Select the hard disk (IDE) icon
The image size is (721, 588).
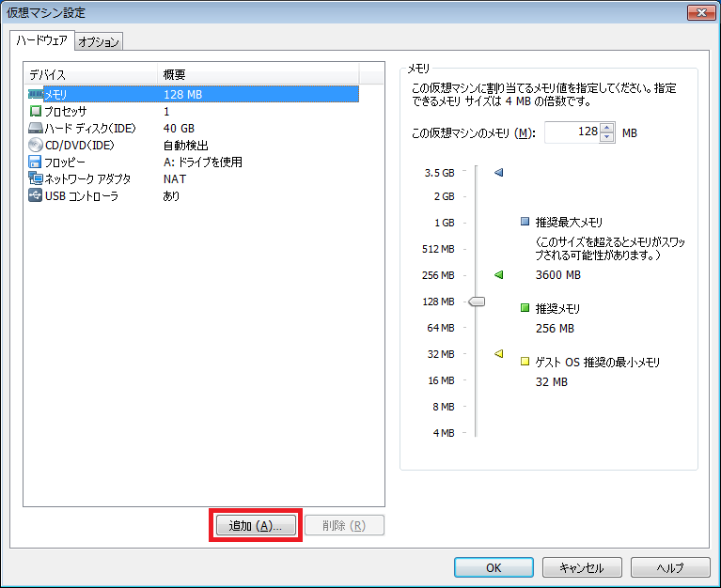(x=36, y=128)
